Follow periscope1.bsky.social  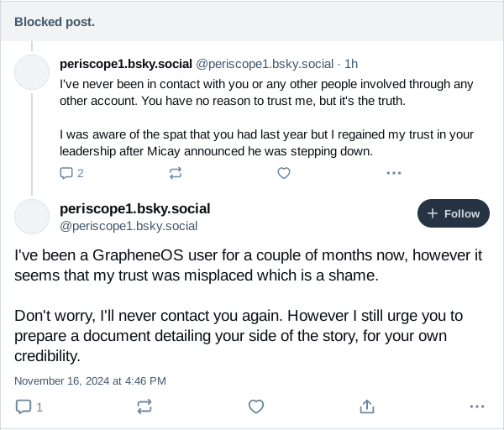(x=454, y=213)
